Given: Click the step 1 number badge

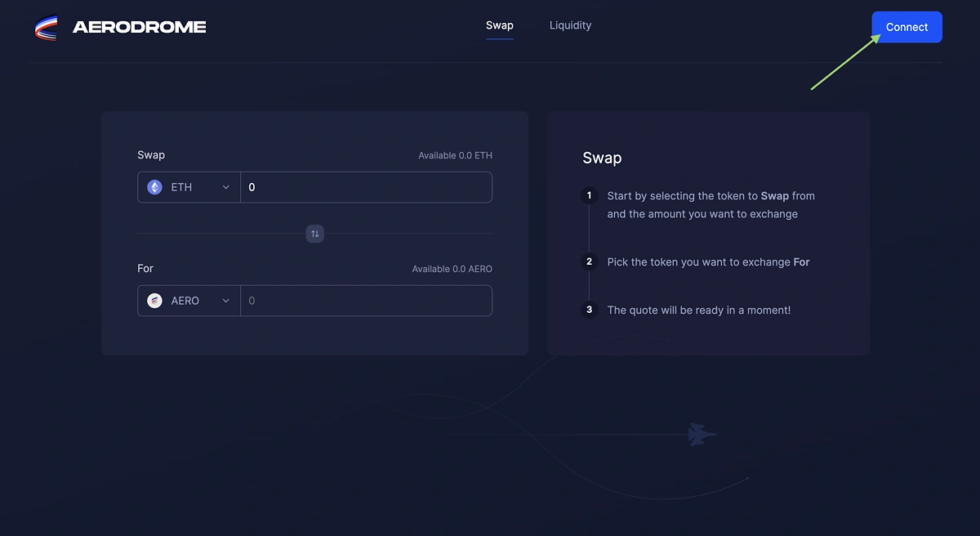Looking at the screenshot, I should pos(589,196).
